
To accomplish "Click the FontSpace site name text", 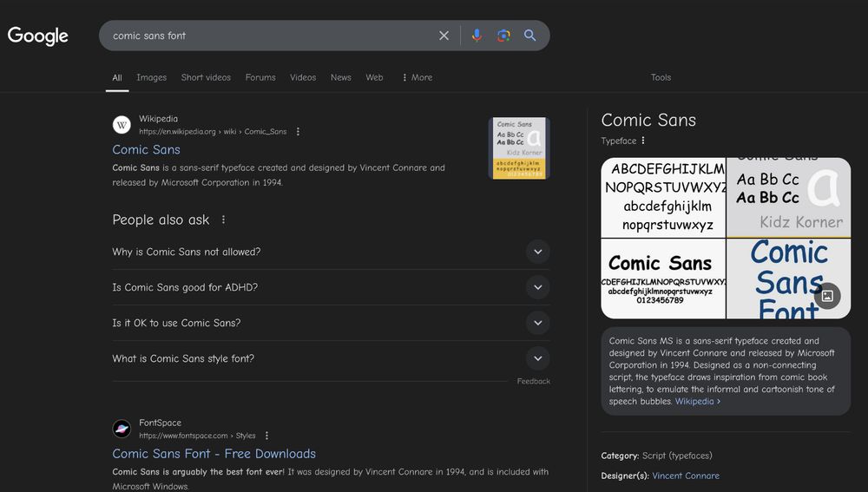I will click(x=160, y=423).
